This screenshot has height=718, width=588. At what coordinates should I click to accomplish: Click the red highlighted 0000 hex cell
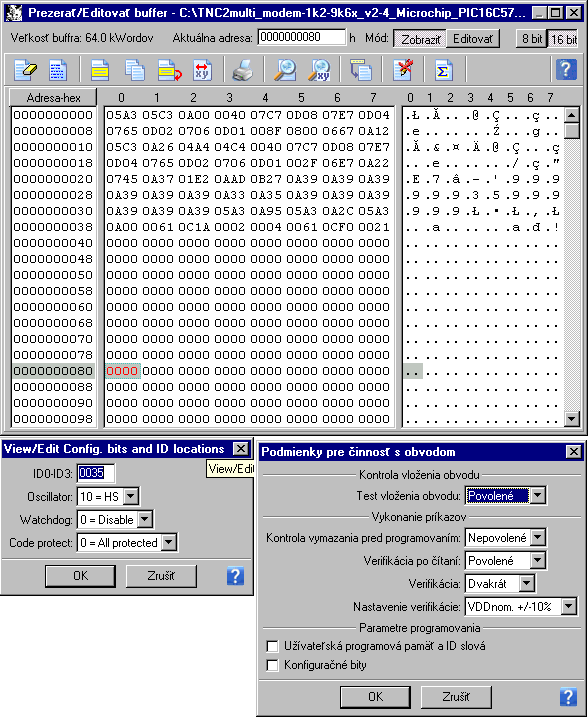122,371
